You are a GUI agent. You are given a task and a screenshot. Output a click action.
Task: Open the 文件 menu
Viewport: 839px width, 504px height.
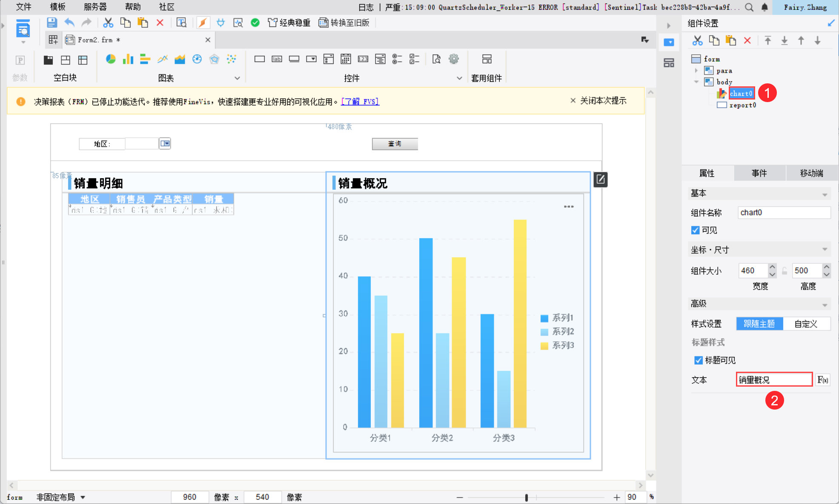23,7
